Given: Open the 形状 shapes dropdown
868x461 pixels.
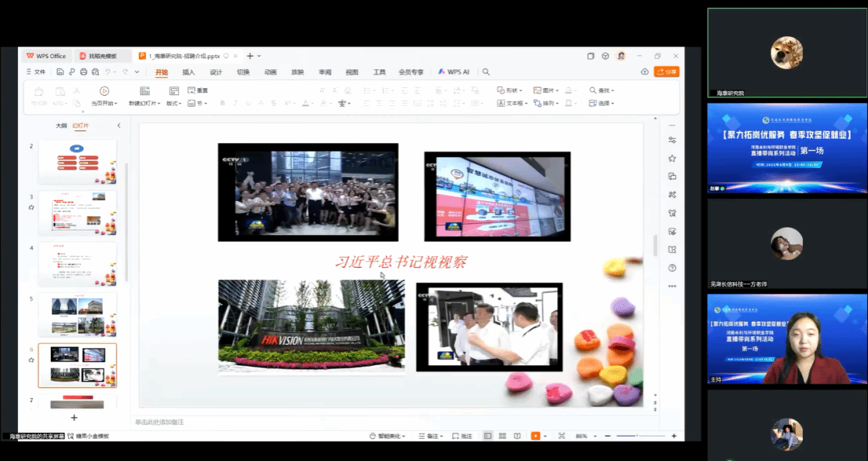Looking at the screenshot, I should (509, 90).
